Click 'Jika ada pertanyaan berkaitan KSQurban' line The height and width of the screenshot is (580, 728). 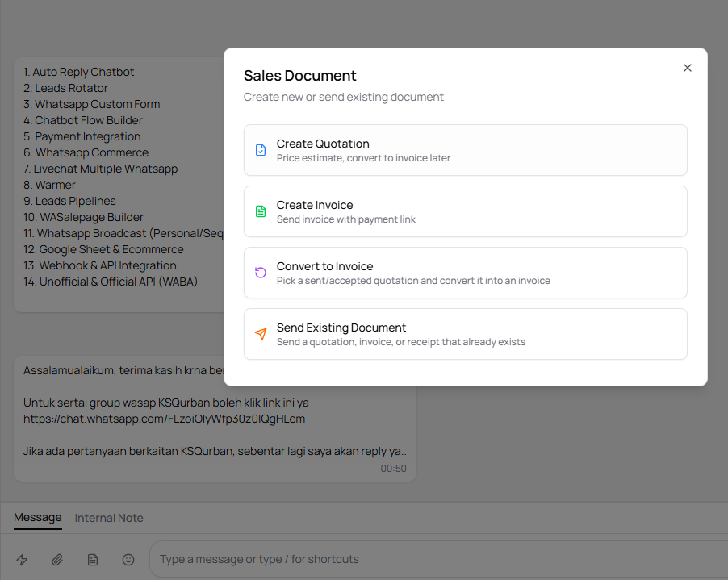[215, 451]
